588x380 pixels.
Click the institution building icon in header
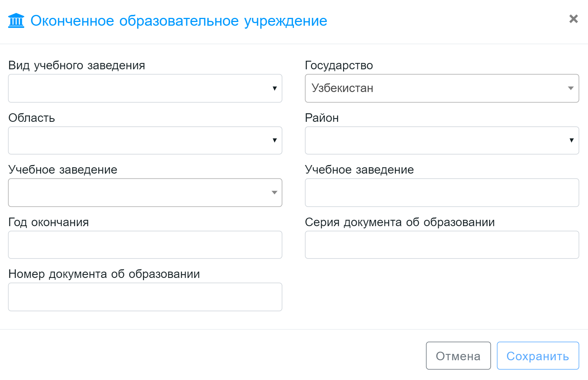point(16,20)
